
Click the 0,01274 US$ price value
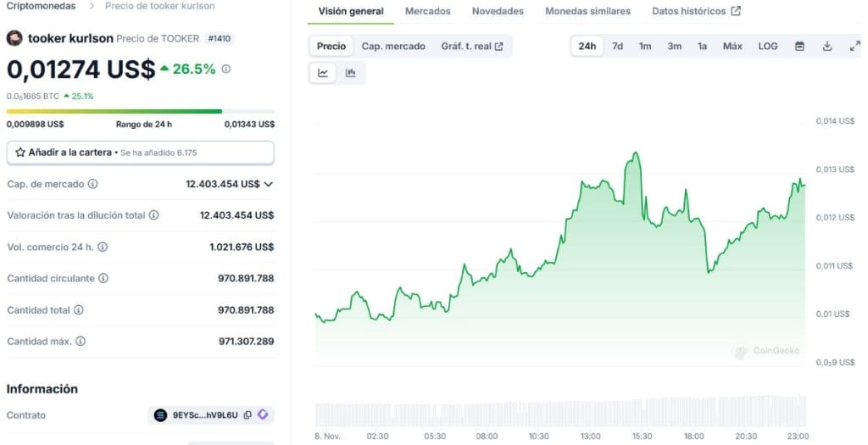pyautogui.click(x=81, y=70)
